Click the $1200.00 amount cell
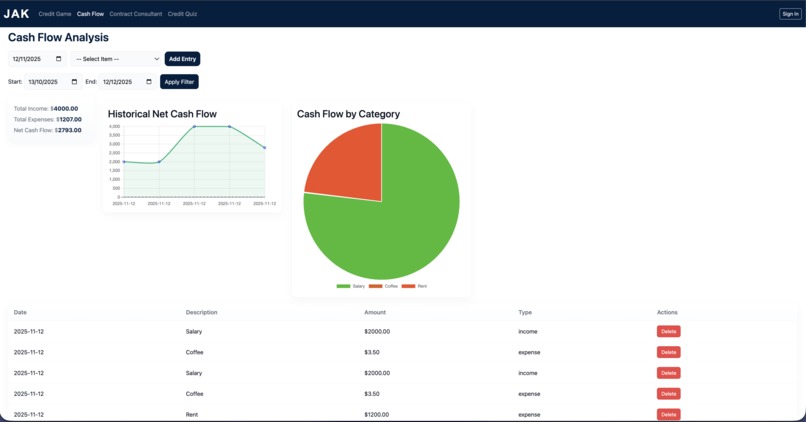 (377, 414)
